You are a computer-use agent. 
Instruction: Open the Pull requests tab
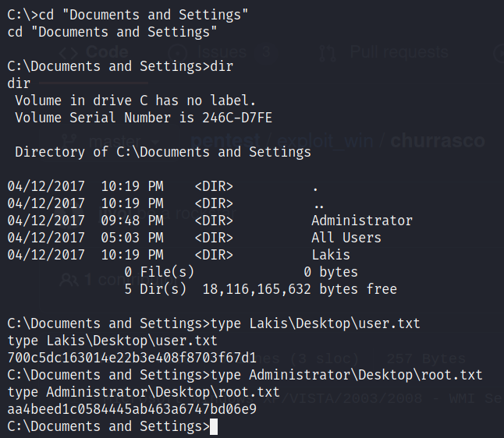point(398,52)
